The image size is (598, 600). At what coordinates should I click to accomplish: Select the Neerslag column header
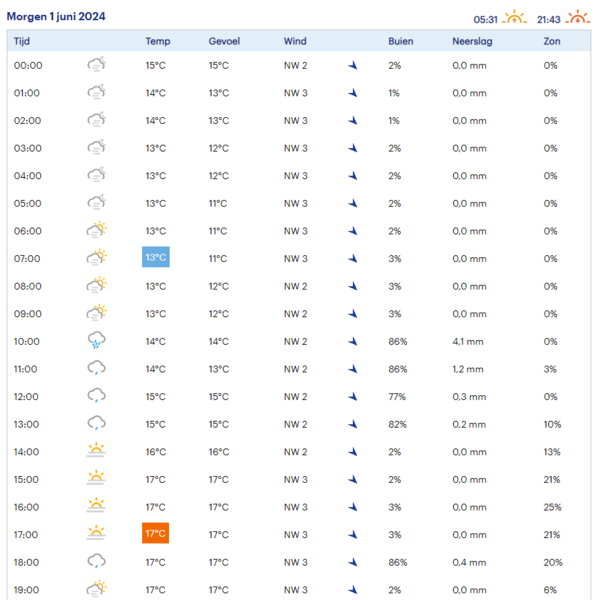[x=472, y=41]
